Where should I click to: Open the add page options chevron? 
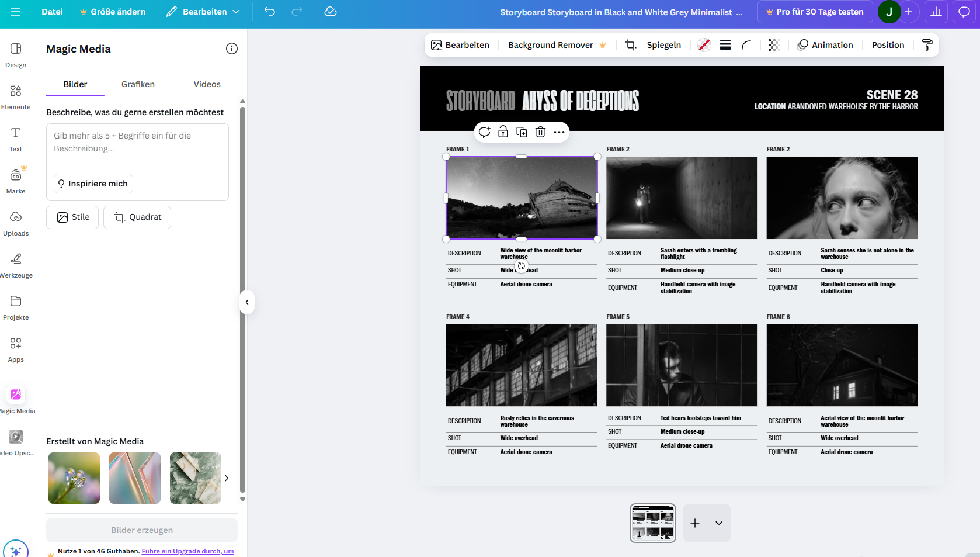click(x=719, y=523)
